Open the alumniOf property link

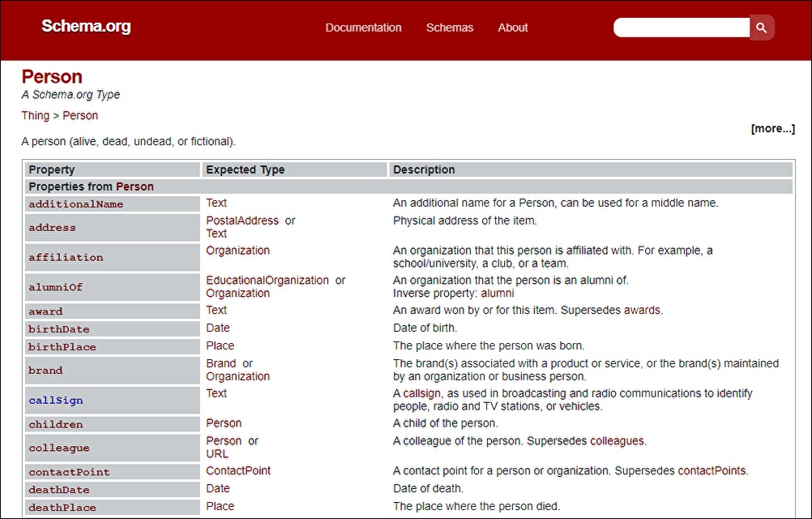coord(55,287)
